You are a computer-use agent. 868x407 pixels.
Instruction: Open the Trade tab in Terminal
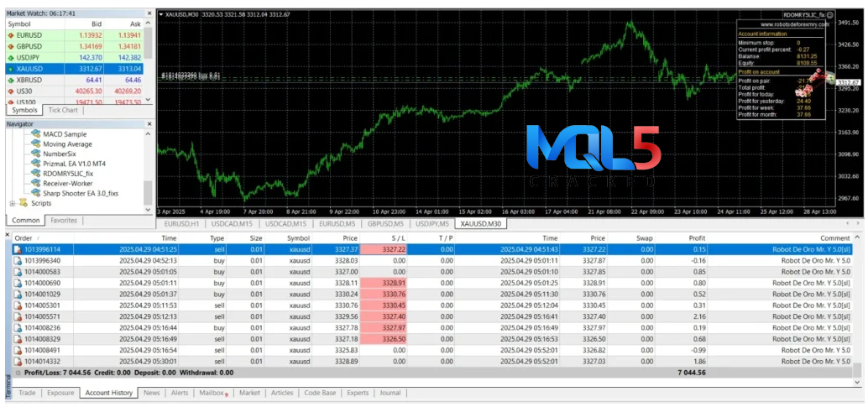tap(27, 393)
